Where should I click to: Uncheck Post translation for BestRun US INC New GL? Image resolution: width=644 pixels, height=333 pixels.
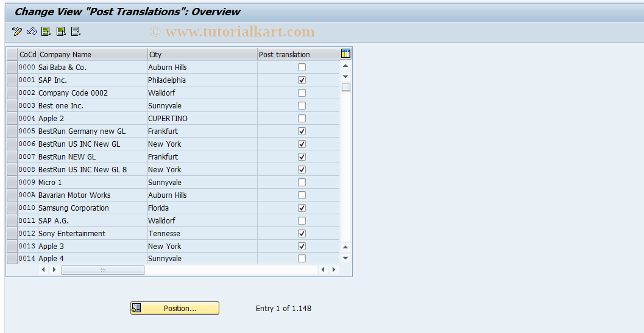coord(302,144)
